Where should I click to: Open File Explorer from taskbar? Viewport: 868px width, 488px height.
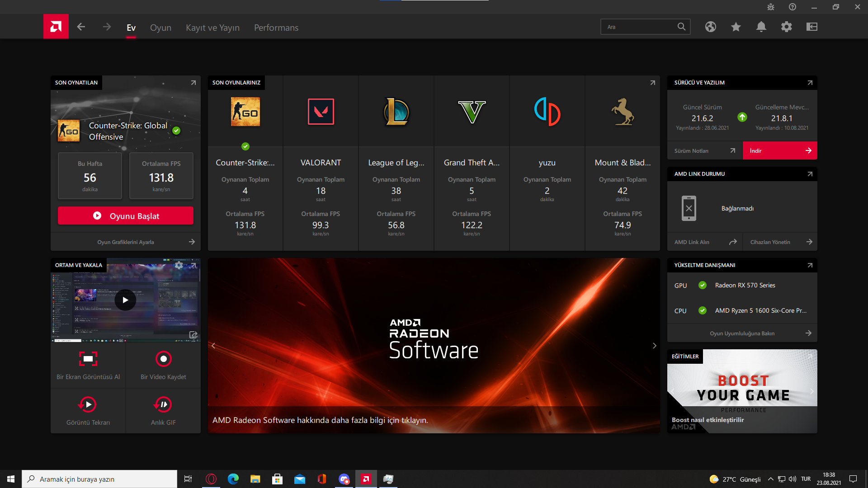click(255, 479)
